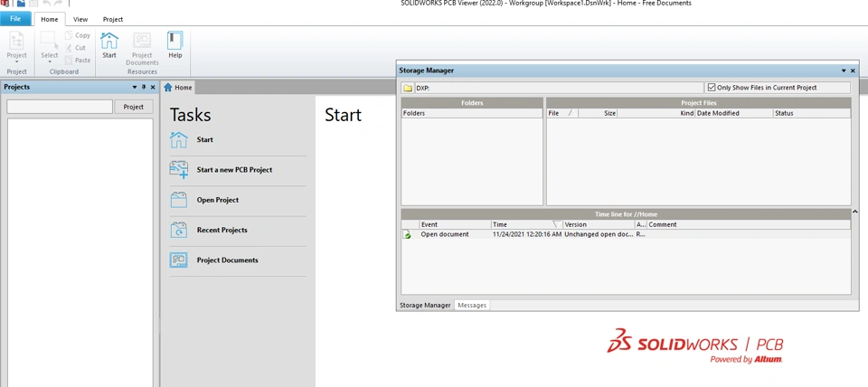Image resolution: width=868 pixels, height=387 pixels.
Task: Click the SOLIDWORKS PCB application icon
Action: (5, 4)
